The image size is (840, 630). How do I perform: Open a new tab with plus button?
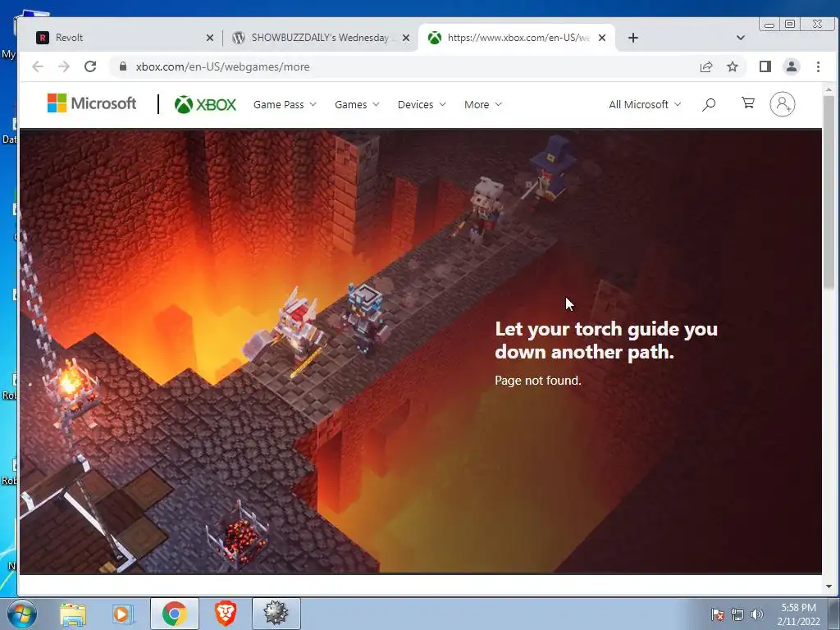click(633, 38)
